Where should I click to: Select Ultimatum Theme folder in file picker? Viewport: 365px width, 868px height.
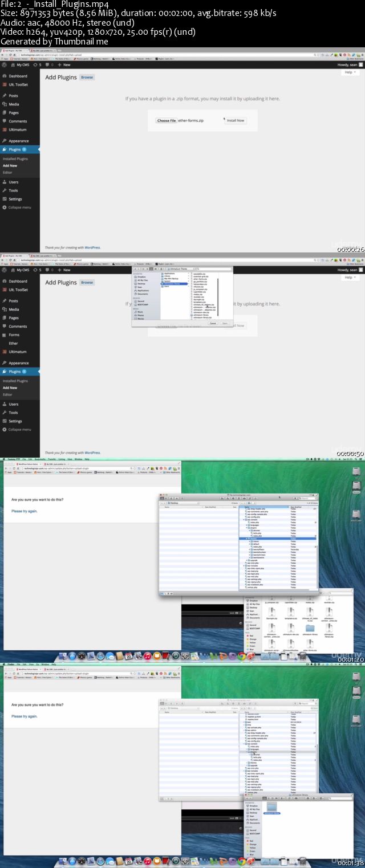tap(174, 283)
